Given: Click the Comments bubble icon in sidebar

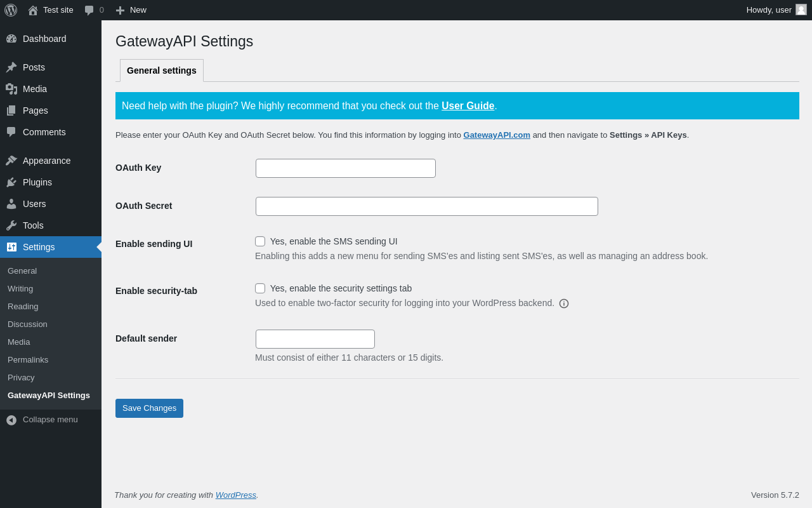Looking at the screenshot, I should [11, 132].
